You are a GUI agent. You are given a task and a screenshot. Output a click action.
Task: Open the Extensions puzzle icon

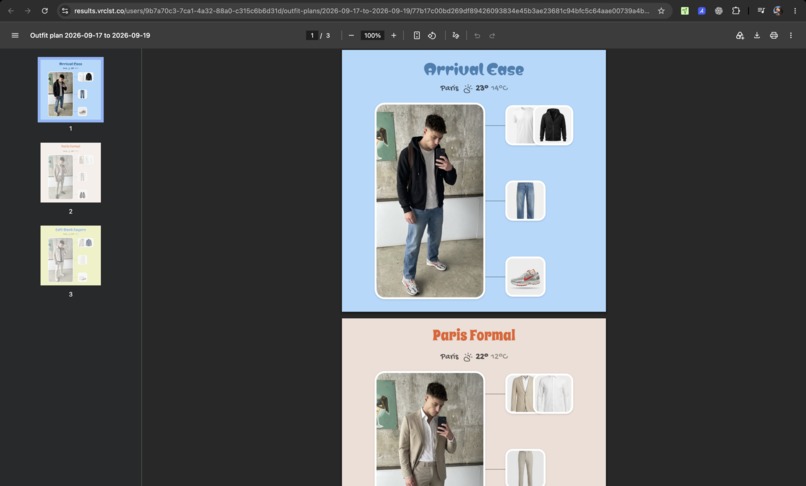click(736, 11)
